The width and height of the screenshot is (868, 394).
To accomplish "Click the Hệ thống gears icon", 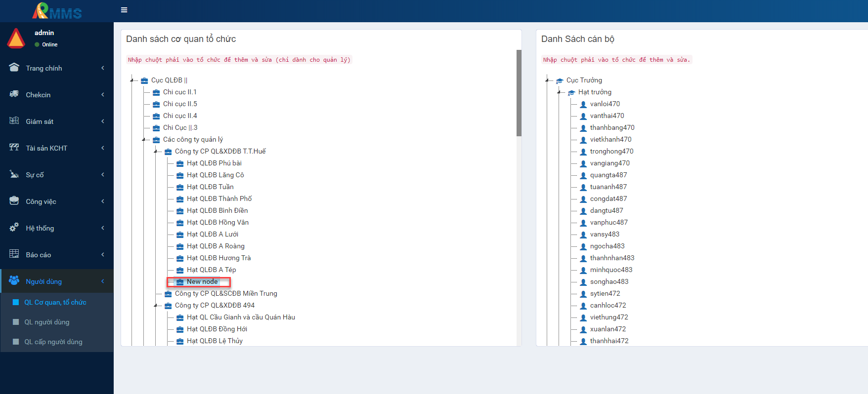I will (x=14, y=228).
